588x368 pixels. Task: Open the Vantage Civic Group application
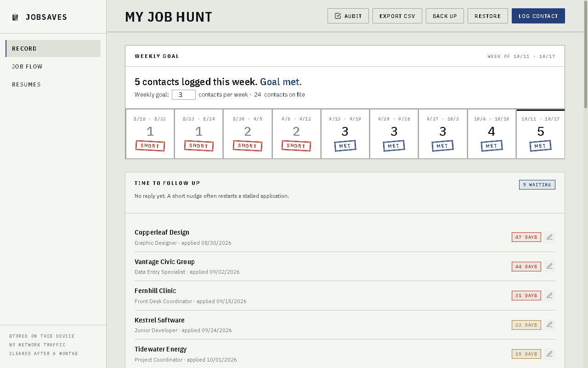tap(164, 262)
